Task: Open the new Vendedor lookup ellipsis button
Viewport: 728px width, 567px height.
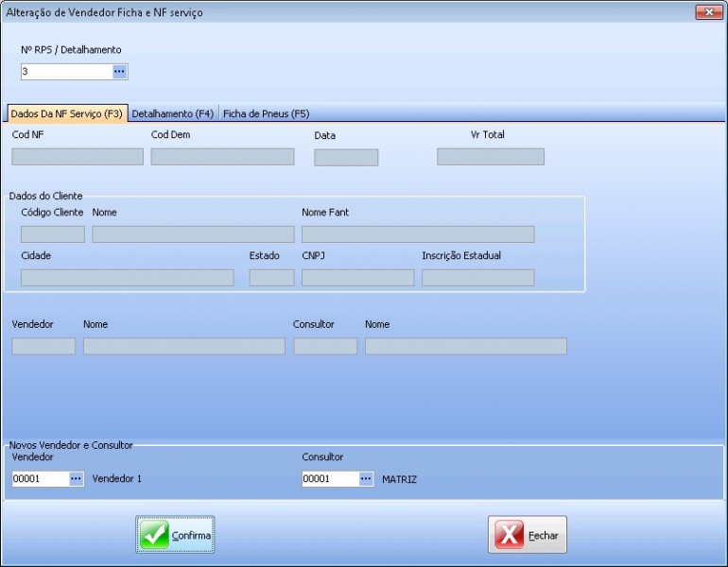Action: point(76,479)
